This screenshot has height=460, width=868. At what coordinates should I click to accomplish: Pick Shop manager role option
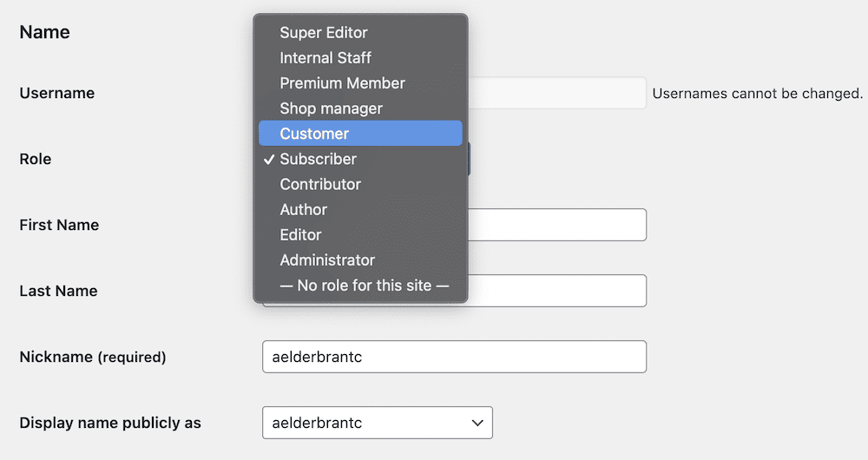pyautogui.click(x=360, y=108)
